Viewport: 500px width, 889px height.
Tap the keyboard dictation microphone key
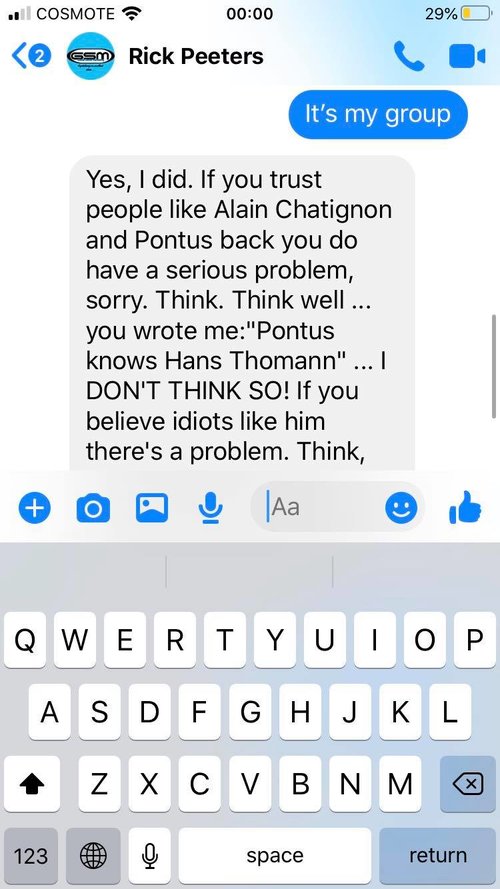150,856
